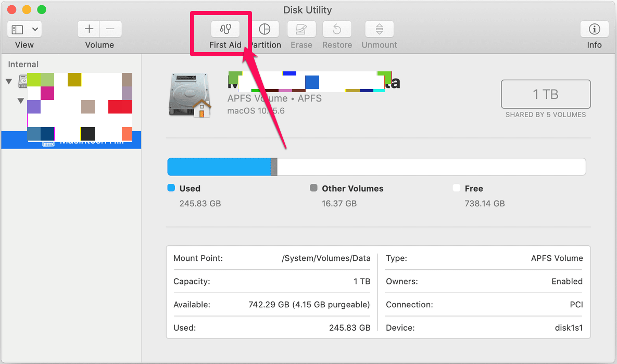Click the storage usage bar
Screen dimensions: 617x364
[376, 166]
